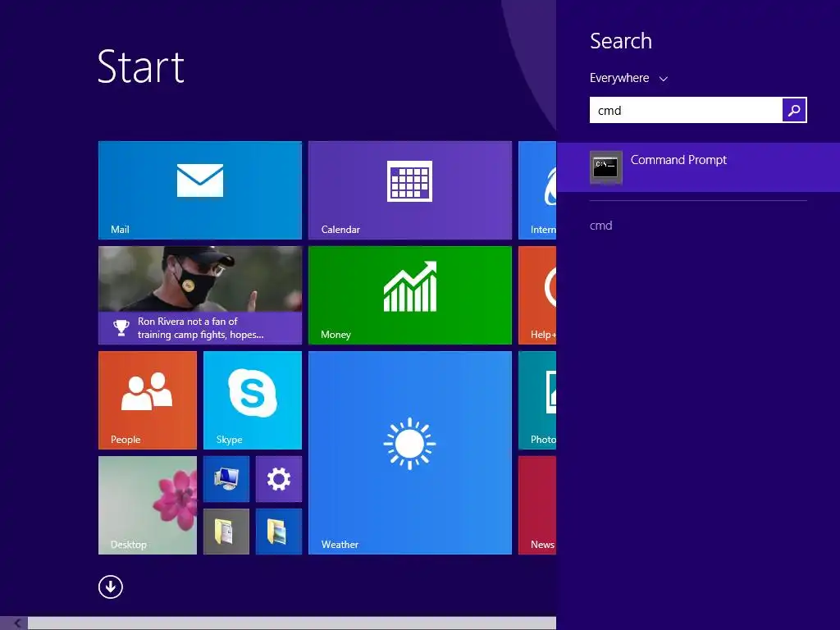
Task: Click the horizontal scrollbar left arrow
Action: (16, 623)
